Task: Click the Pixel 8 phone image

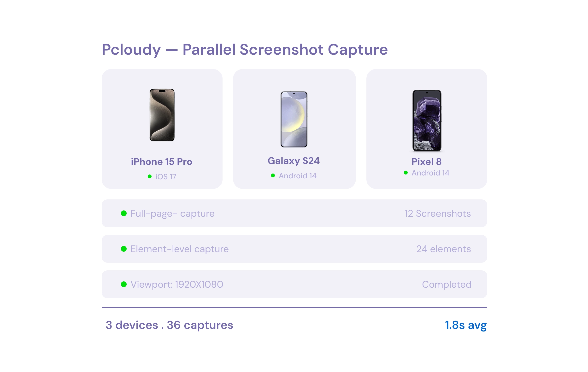Action: click(x=427, y=121)
